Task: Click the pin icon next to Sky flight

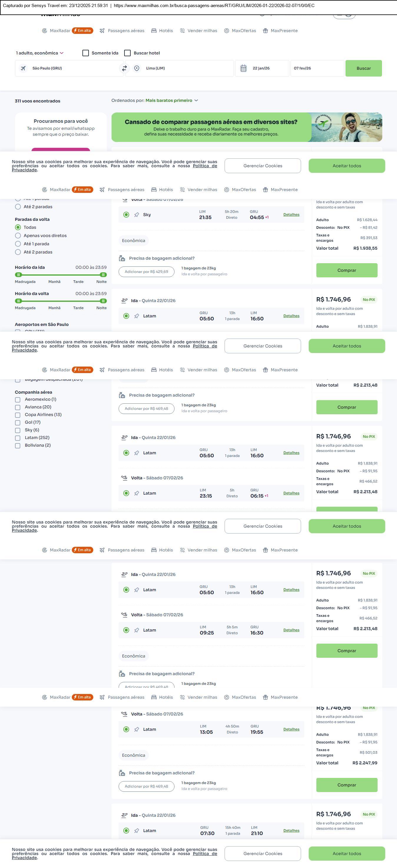Action: click(x=137, y=215)
